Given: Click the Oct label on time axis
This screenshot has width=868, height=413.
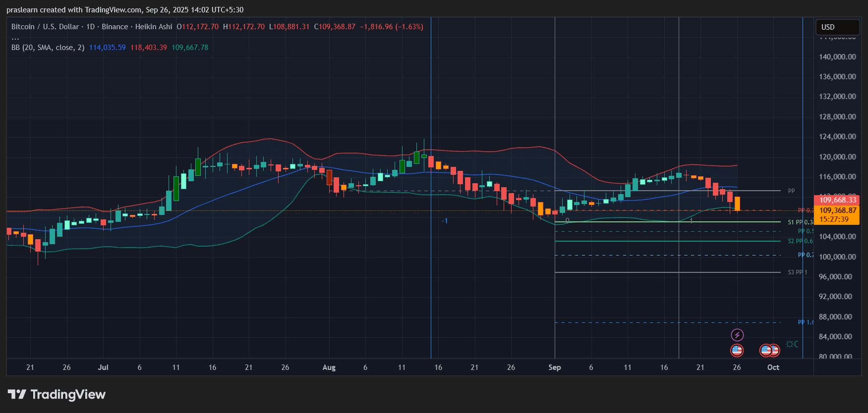Looking at the screenshot, I should [x=773, y=367].
